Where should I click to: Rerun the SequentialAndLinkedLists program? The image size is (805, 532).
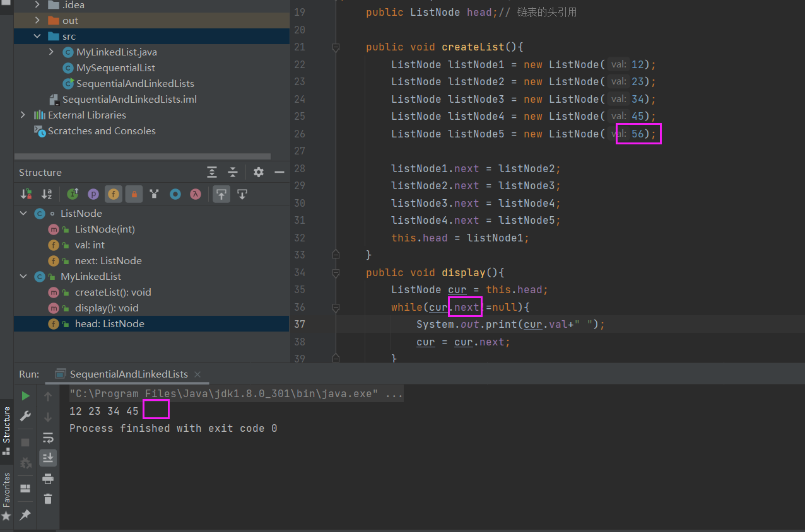tap(25, 396)
